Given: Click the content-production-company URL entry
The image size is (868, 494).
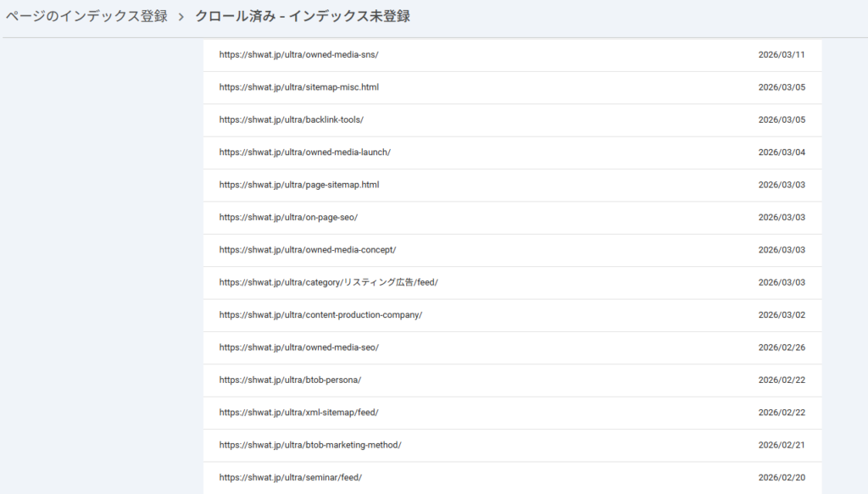Looking at the screenshot, I should [320, 315].
